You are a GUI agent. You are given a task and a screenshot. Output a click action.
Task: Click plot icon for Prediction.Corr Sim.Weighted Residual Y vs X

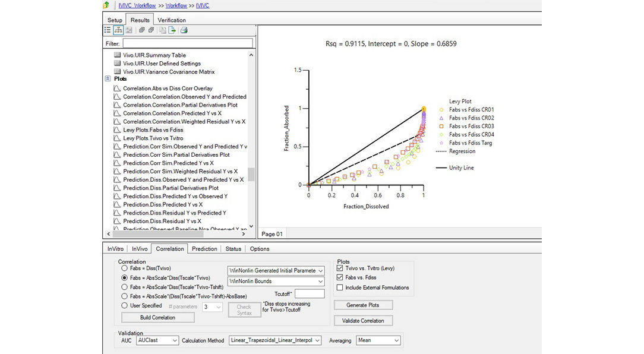pos(117,171)
